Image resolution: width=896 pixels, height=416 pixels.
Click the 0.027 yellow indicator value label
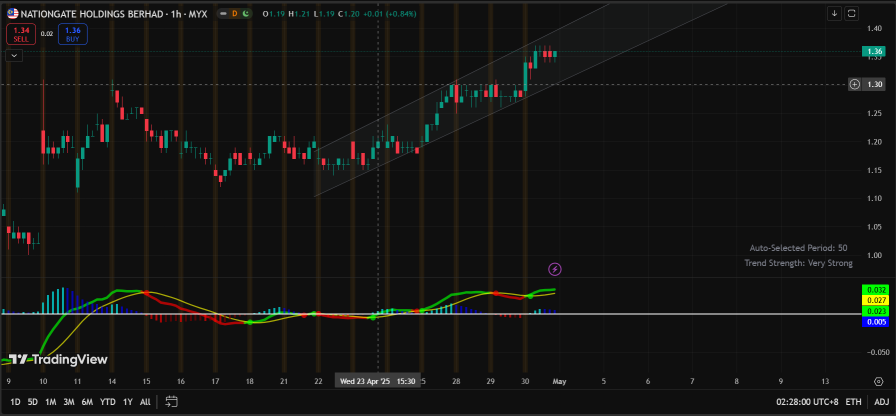tap(875, 300)
